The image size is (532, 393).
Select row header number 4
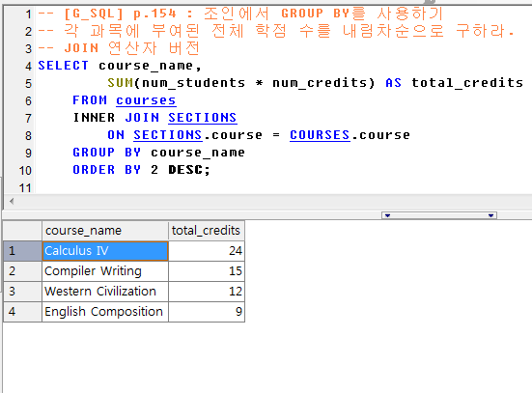[23, 312]
